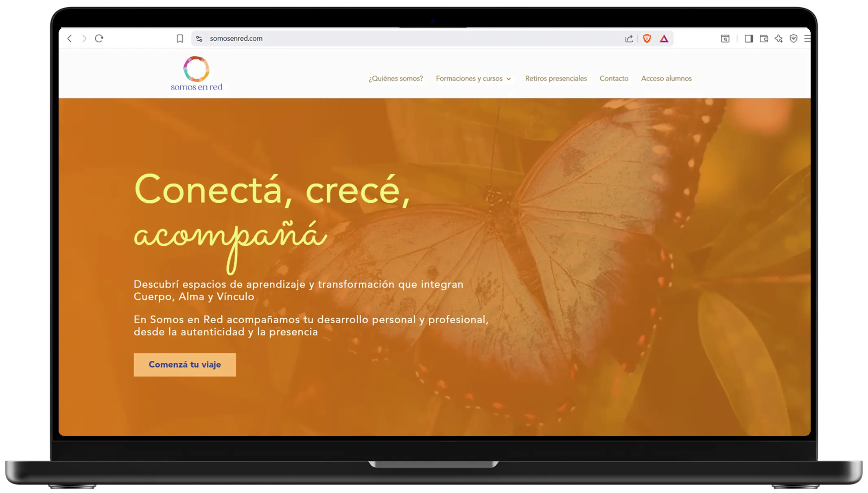Click the Comenzá tu viaje button
Screen dimensions: 868x493
point(185,365)
